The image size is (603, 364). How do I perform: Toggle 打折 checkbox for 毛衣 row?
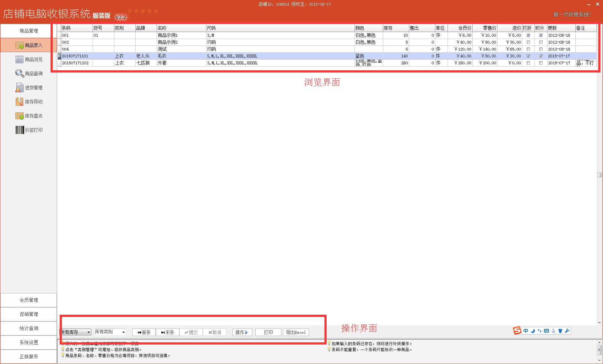click(528, 56)
